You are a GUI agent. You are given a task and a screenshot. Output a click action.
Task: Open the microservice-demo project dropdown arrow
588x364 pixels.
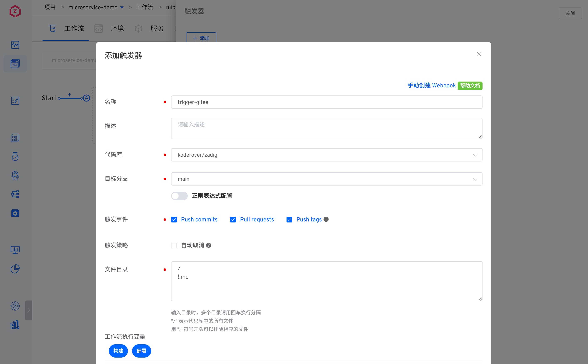point(122,7)
